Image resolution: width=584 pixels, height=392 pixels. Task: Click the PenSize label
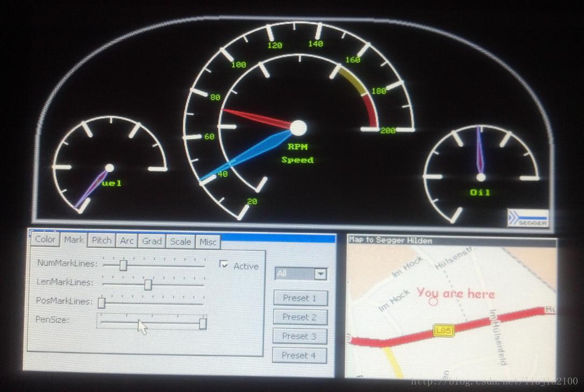pyautogui.click(x=52, y=319)
